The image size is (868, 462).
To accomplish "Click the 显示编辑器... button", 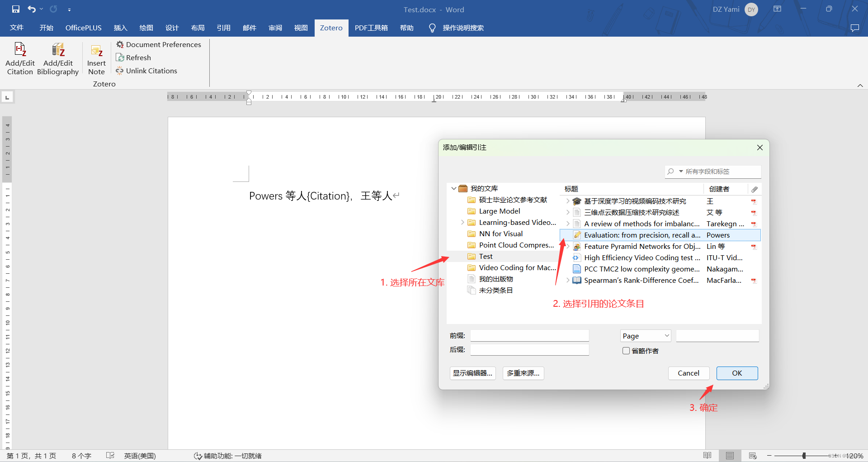I will (472, 373).
